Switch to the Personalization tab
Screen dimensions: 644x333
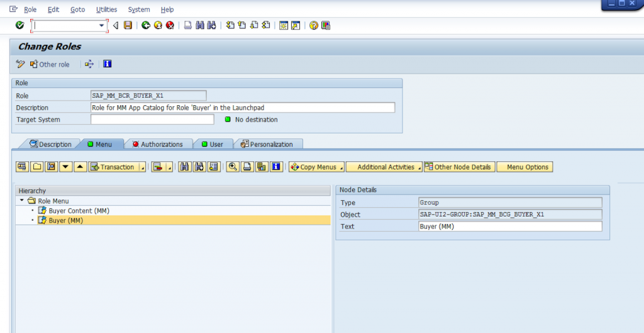click(x=267, y=144)
